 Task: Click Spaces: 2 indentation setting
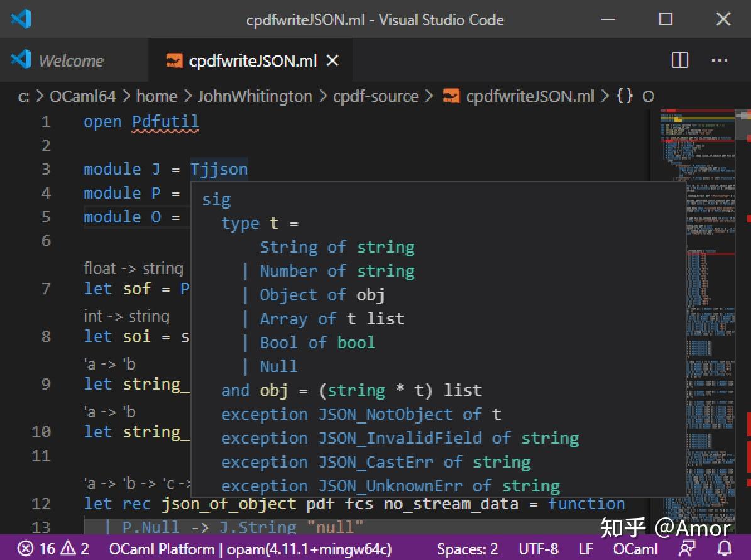point(468,549)
